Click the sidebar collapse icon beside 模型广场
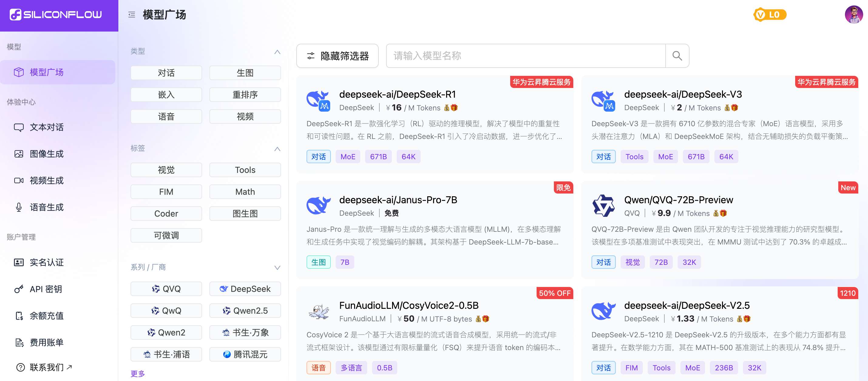The image size is (868, 381). click(132, 15)
